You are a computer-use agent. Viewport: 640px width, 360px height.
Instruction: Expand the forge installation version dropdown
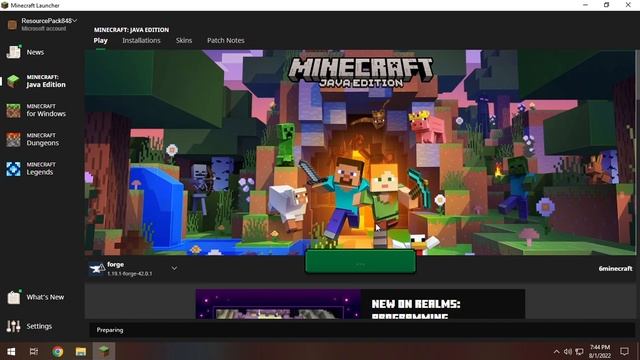[x=174, y=268]
